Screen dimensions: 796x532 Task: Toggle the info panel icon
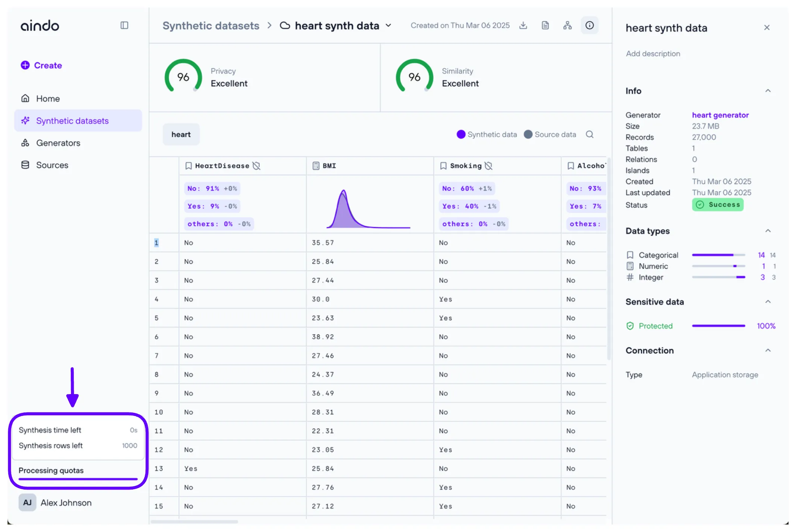[590, 26]
